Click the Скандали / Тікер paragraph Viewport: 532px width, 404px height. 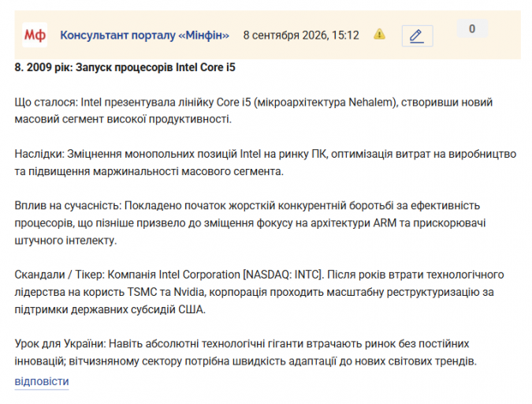pyautogui.click(x=259, y=292)
